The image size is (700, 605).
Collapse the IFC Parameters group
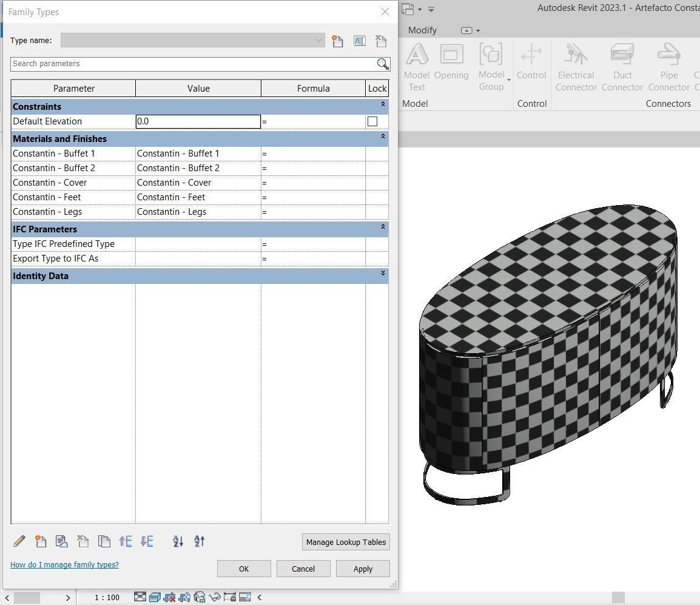pos(383,227)
